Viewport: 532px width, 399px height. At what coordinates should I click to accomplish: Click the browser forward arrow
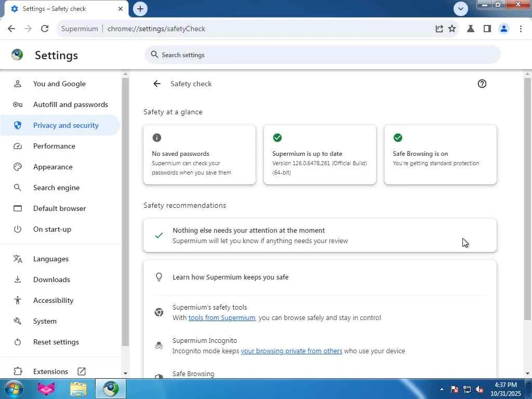(x=28, y=29)
